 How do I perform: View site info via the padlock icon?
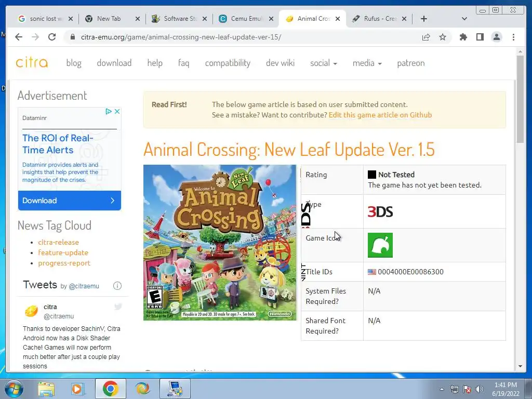[x=72, y=37]
